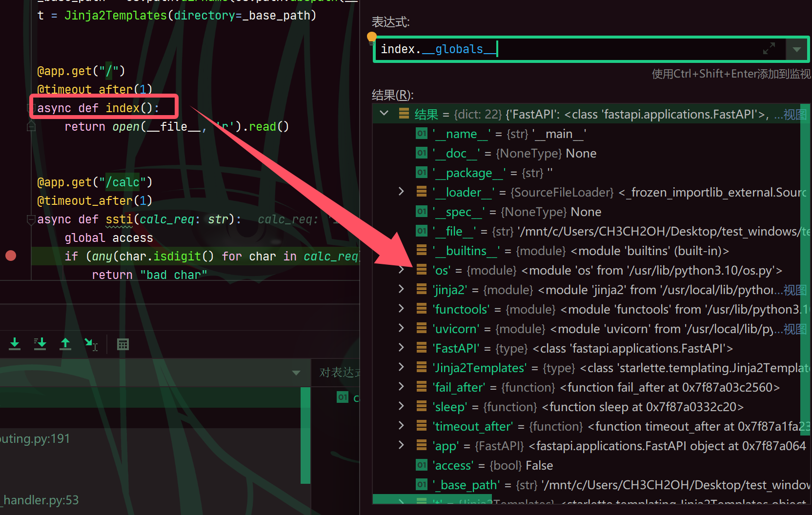The image size is (812, 515).
Task: Select the '_base_path' variable row
Action: (587, 485)
